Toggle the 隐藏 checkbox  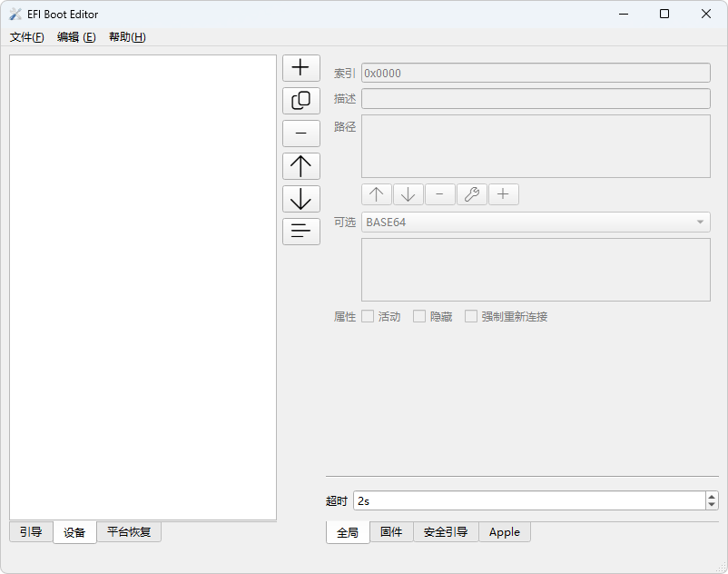pos(419,316)
